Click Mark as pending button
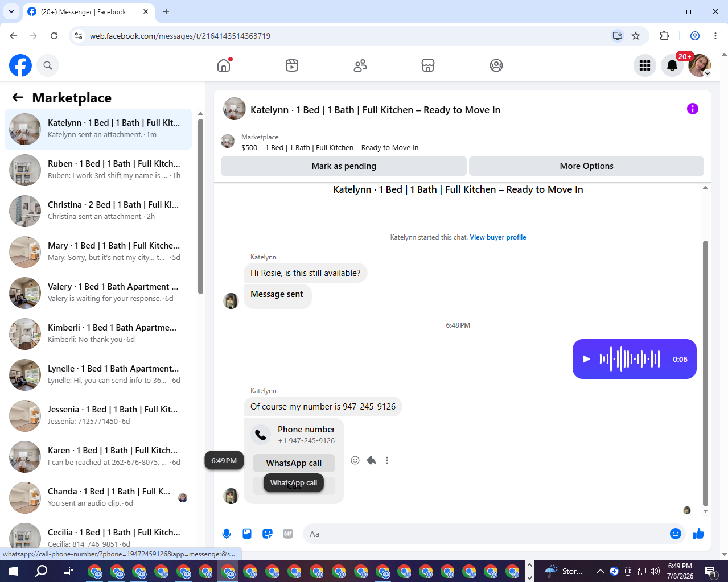The image size is (728, 582). [344, 166]
